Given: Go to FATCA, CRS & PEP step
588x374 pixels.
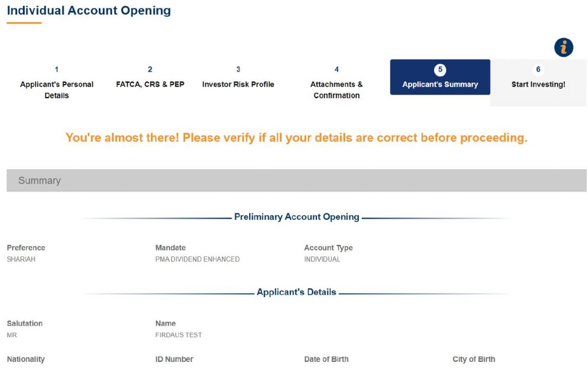Looking at the screenshot, I should click(x=150, y=84).
